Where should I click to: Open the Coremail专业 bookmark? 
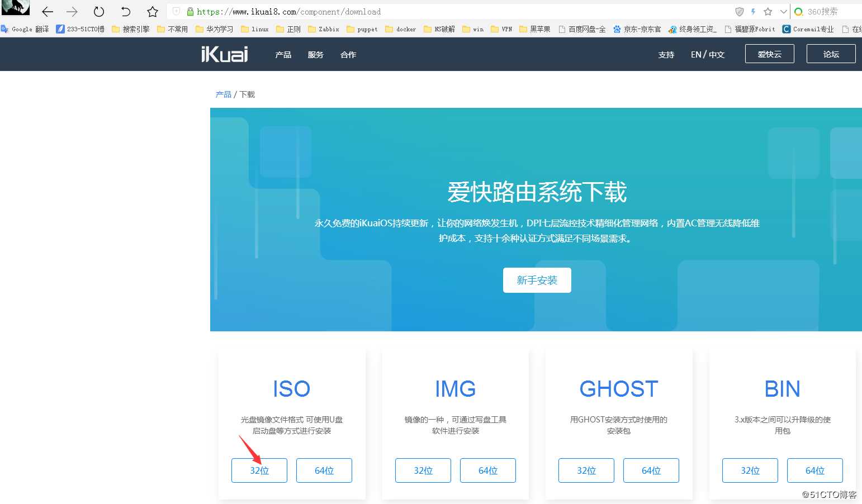tap(808, 29)
